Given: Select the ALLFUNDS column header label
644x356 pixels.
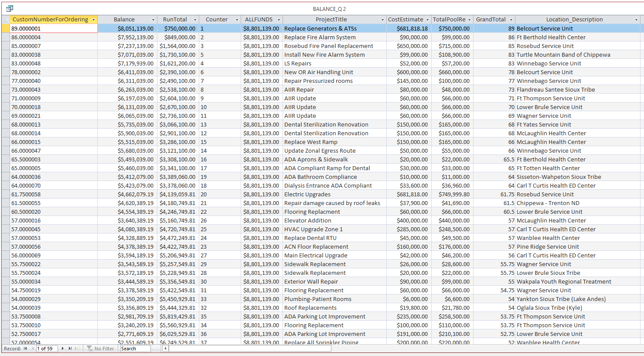Looking at the screenshot, I should click(x=259, y=20).
